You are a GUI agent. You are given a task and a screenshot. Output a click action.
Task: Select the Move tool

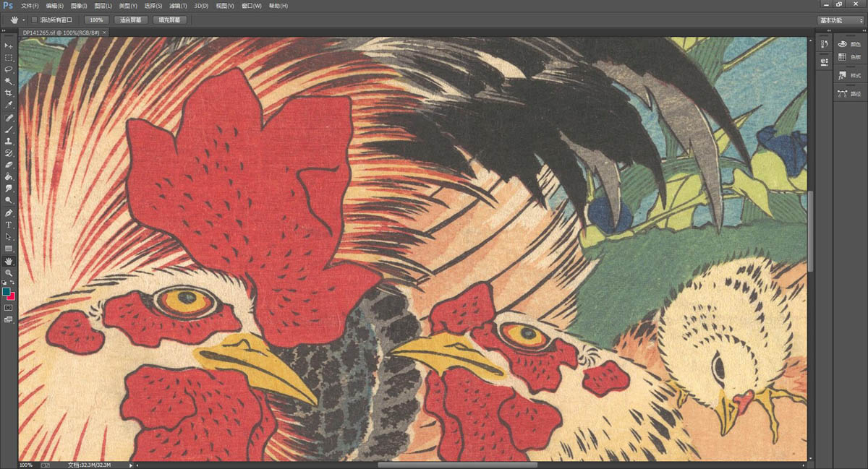coord(9,46)
